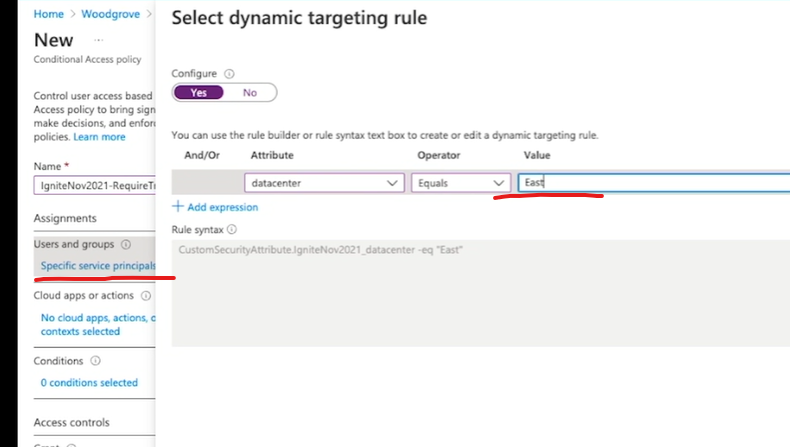The width and height of the screenshot is (790, 447).
Task: Open 0 conditions selected link
Action: pyautogui.click(x=89, y=382)
